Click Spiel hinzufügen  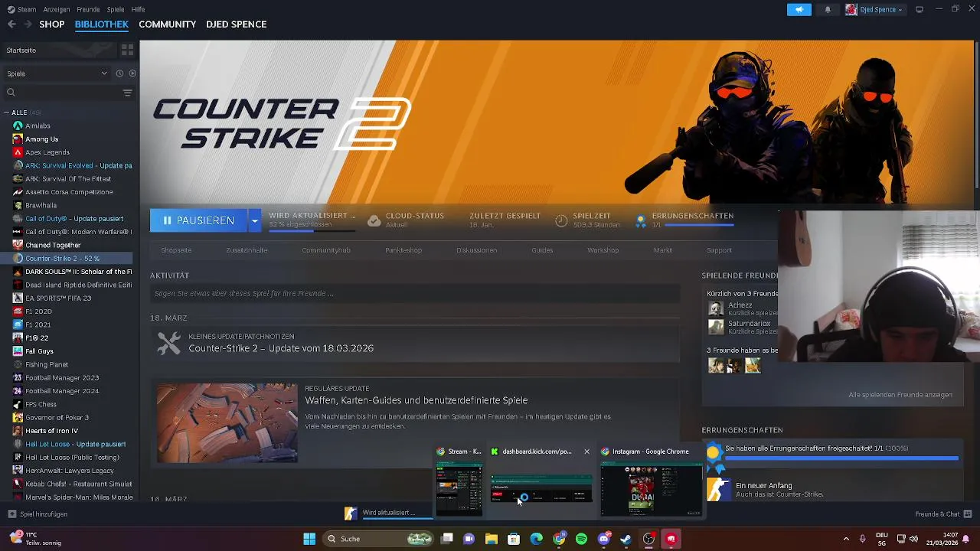tap(38, 514)
